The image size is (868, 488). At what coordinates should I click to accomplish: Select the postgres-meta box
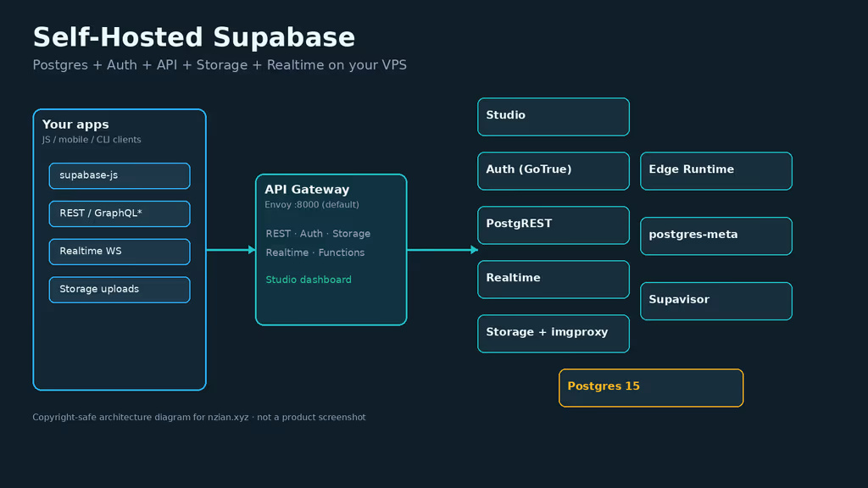716,236
